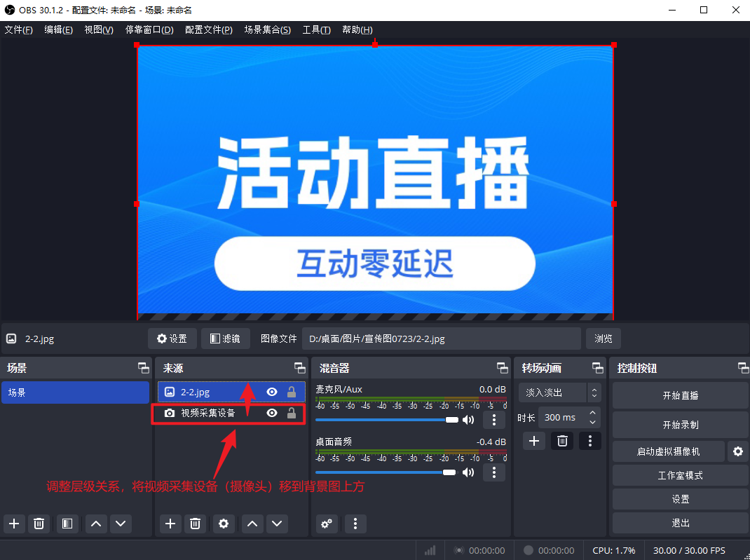Image resolution: width=750 pixels, height=560 pixels.
Task: Open advanced audio properties gear in mixer
Action: tap(326, 523)
